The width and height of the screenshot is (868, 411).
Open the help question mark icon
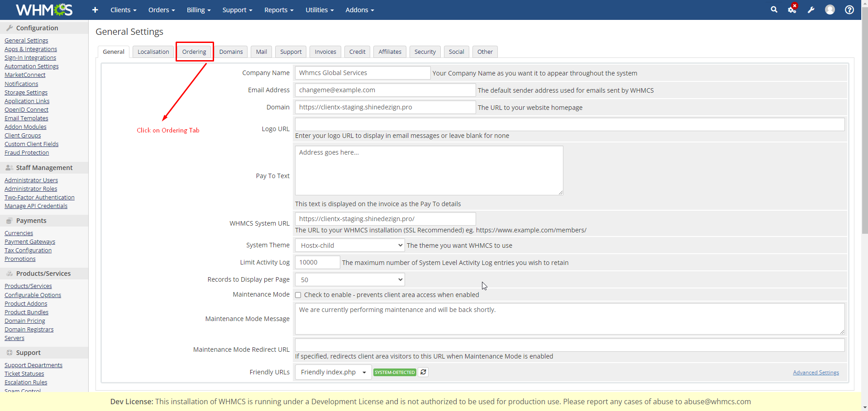[x=849, y=10]
